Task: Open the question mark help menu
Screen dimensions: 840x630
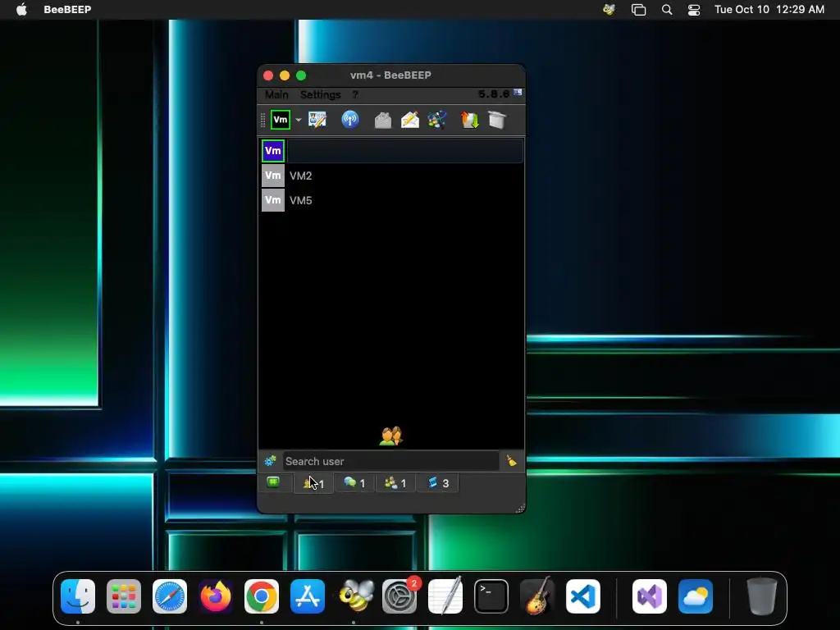Action: tap(355, 95)
